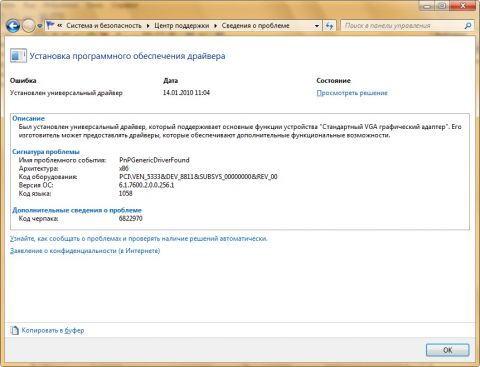480x367 pixels.
Task: Maximize the problem details window
Action: [442, 6]
